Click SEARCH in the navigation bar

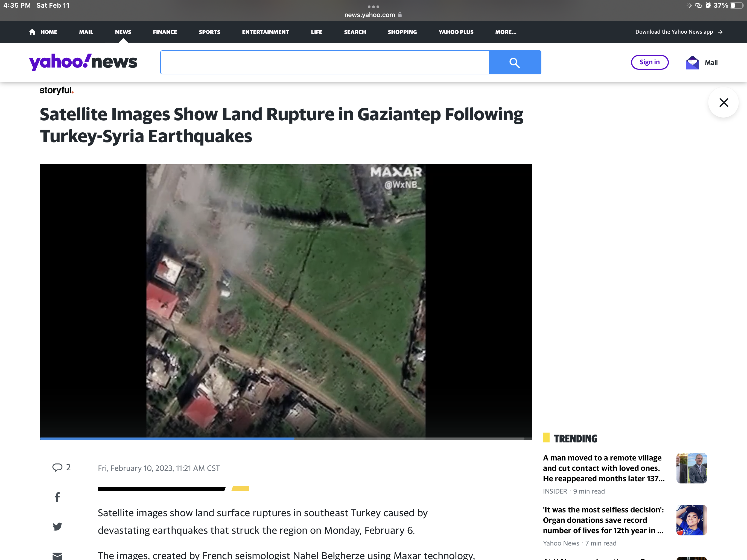click(355, 32)
